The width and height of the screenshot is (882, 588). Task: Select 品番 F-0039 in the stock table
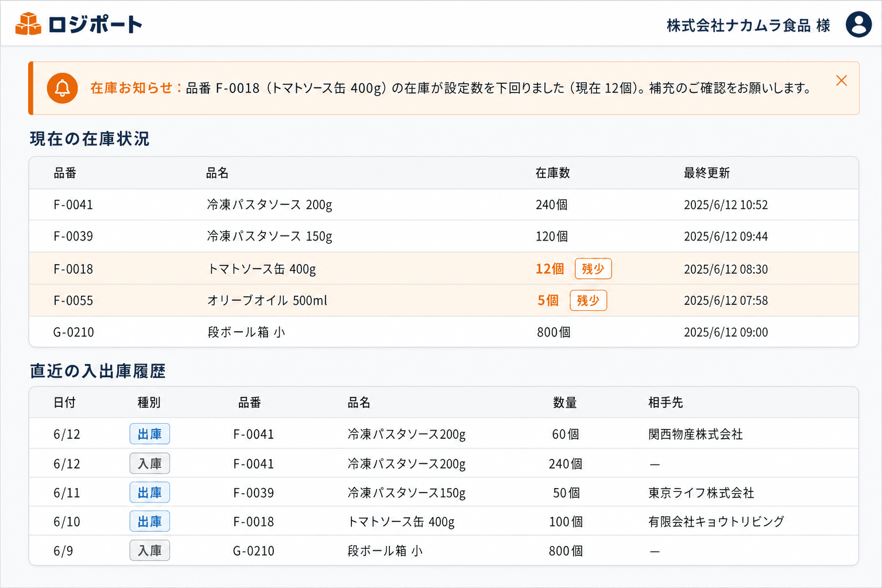[x=73, y=236]
